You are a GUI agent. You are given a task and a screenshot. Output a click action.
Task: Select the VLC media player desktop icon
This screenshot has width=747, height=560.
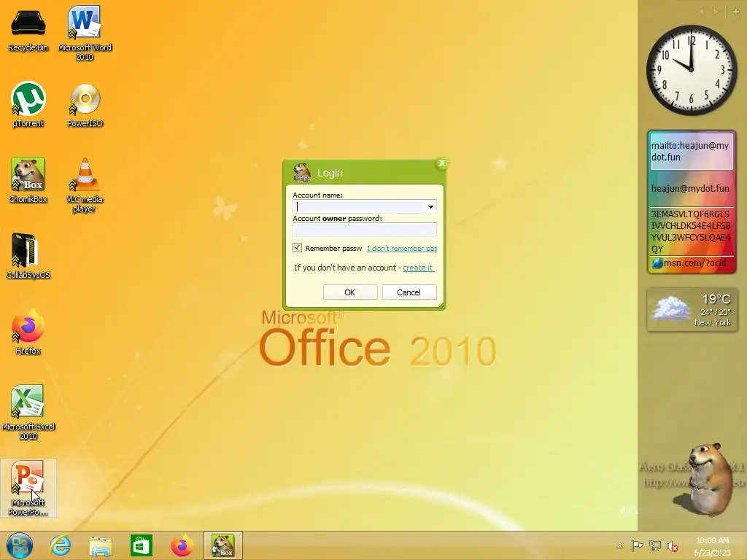tap(85, 184)
